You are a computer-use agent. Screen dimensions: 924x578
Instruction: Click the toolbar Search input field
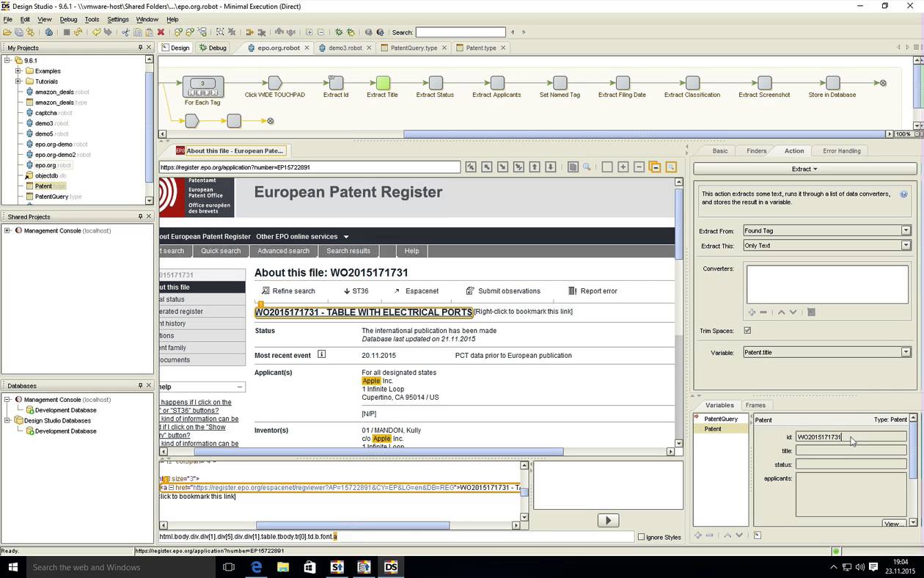461,32
